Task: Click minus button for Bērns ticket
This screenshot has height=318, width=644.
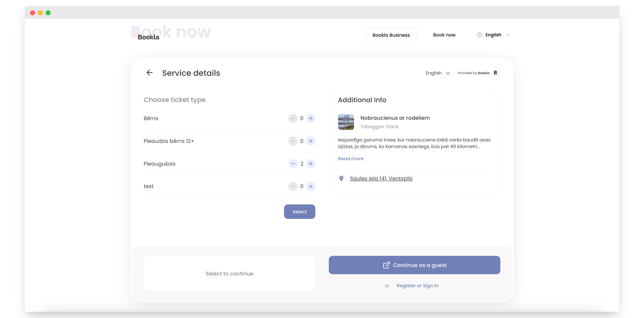Action: click(x=293, y=118)
